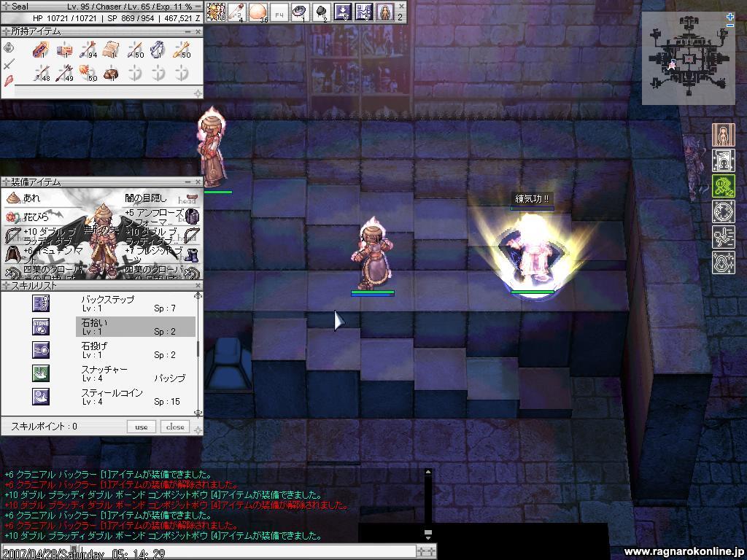Viewport: 747px width, 560px height.
Task: Click the use button in skill list
Action: pos(141,427)
